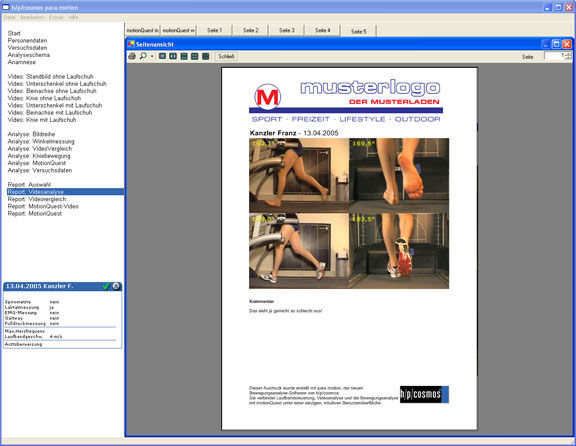Click the first motionQuest tab
The height and width of the screenshot is (446, 576).
click(x=143, y=30)
